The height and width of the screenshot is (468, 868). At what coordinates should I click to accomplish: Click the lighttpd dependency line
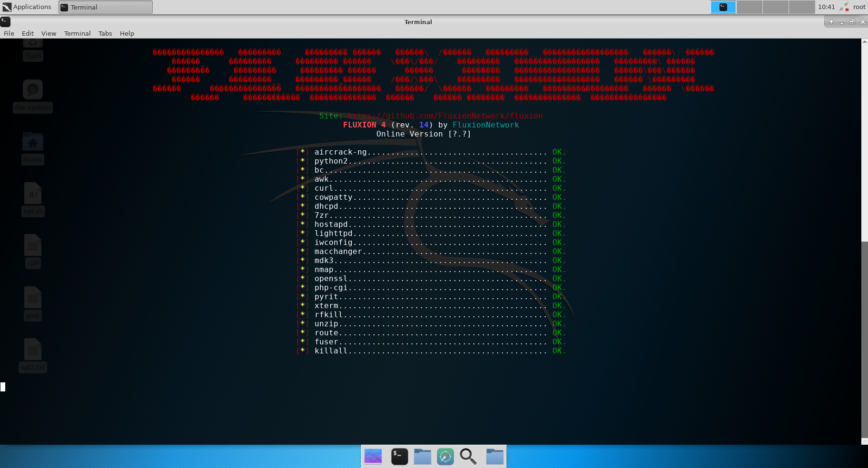pyautogui.click(x=431, y=234)
